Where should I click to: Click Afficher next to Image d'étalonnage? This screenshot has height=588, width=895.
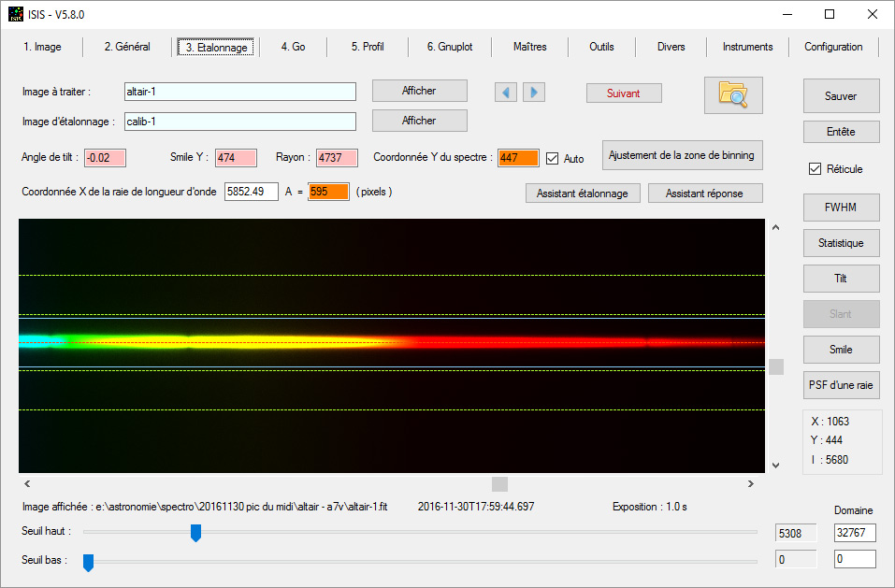pyautogui.click(x=420, y=121)
